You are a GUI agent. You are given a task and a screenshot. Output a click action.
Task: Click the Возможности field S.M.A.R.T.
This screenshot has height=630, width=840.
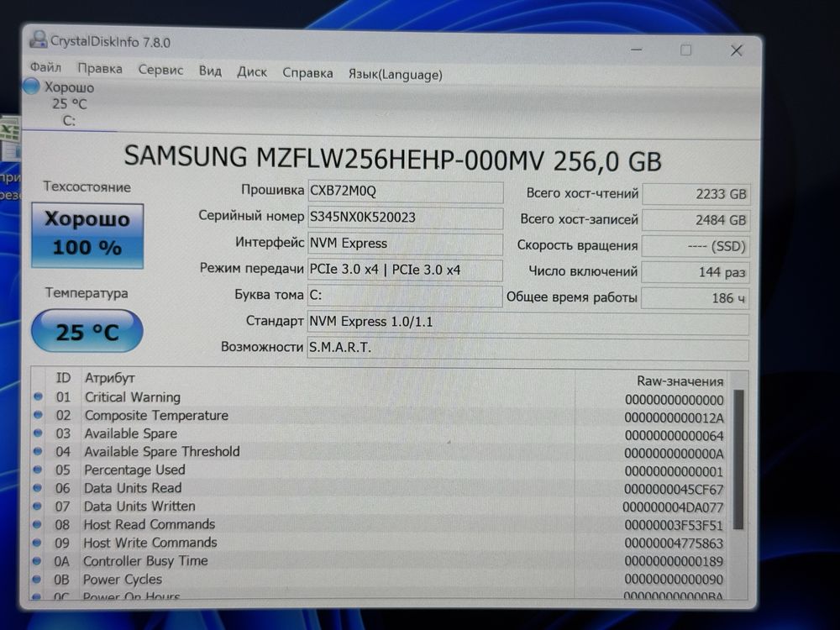(x=528, y=349)
